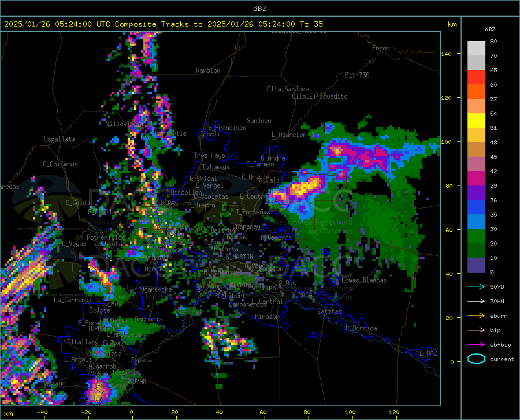The width and height of the screenshot is (520, 420).
Task: Click the Chapanay place label
Action: point(246,226)
